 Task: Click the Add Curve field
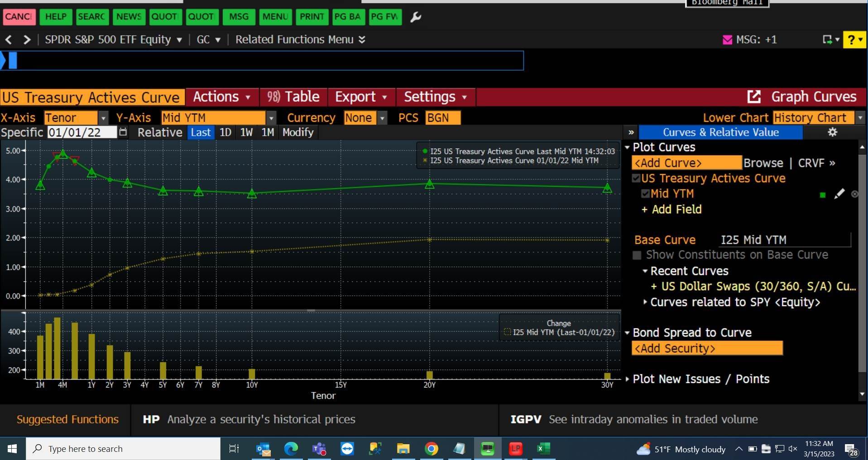[x=686, y=163]
